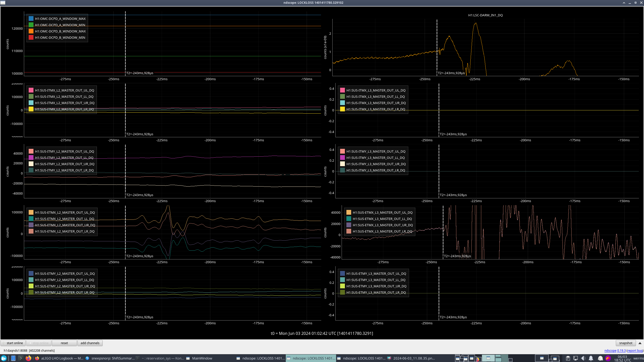The width and height of the screenshot is (644, 362).
Task: Click the H1:SUS-ETMX_L3_MASTER_OUT_LR_DQ legend swatch
Action: click(x=349, y=231)
